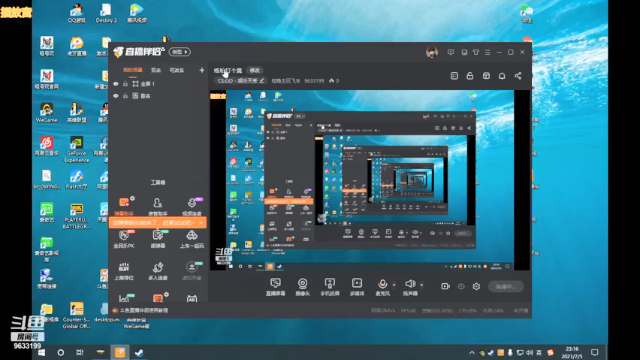Open the 视频连麦 tool
Viewport: 640px width, 360px height.
(x=192, y=206)
